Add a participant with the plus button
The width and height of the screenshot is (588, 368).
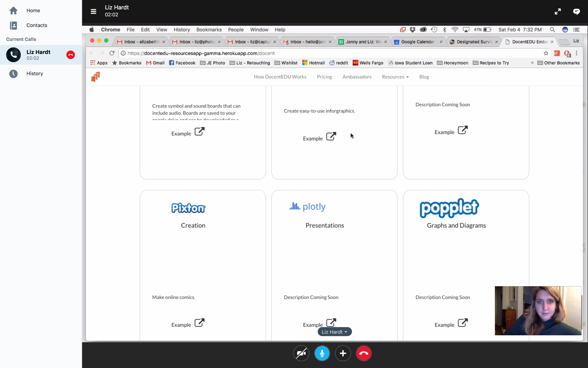click(343, 353)
